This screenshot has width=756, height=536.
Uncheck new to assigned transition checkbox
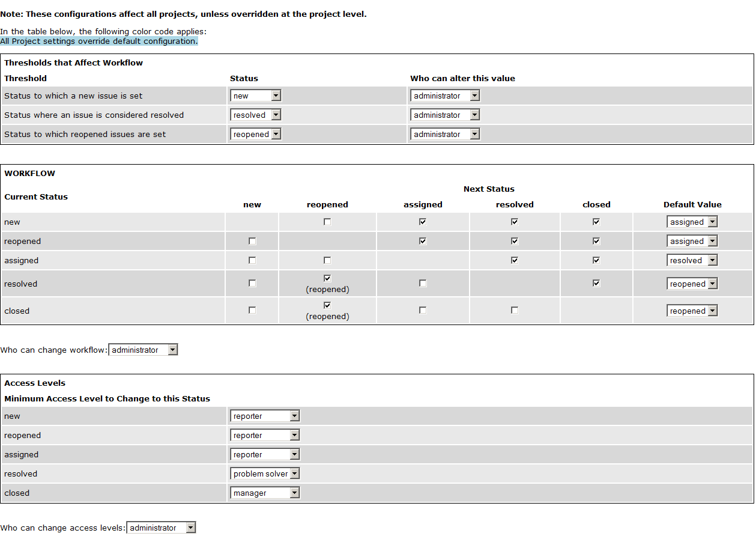pos(423,222)
